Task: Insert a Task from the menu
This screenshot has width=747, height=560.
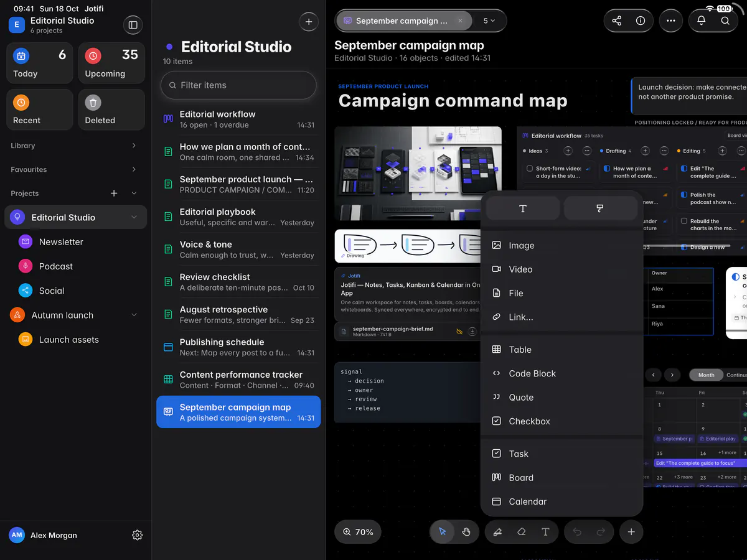Action: [562, 454]
